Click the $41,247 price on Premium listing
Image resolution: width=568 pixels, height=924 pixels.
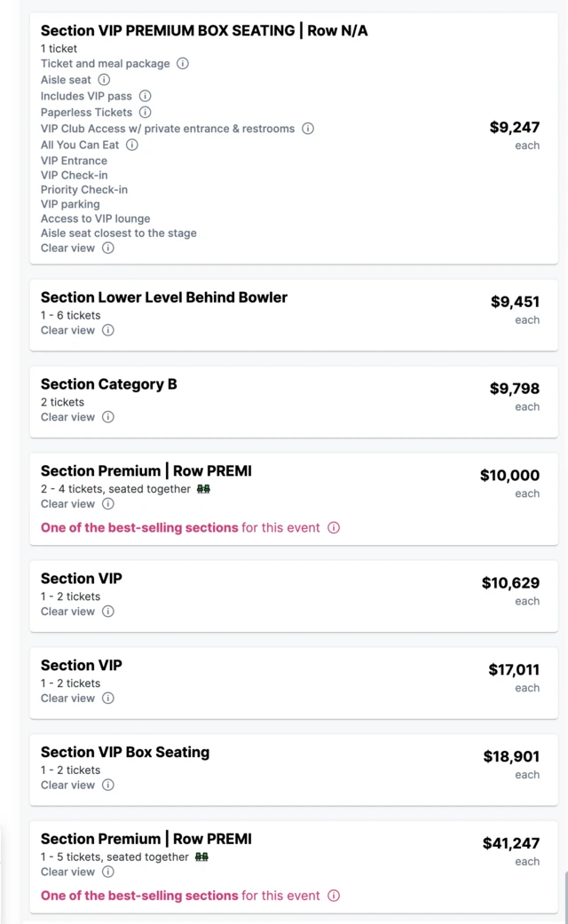click(x=510, y=843)
